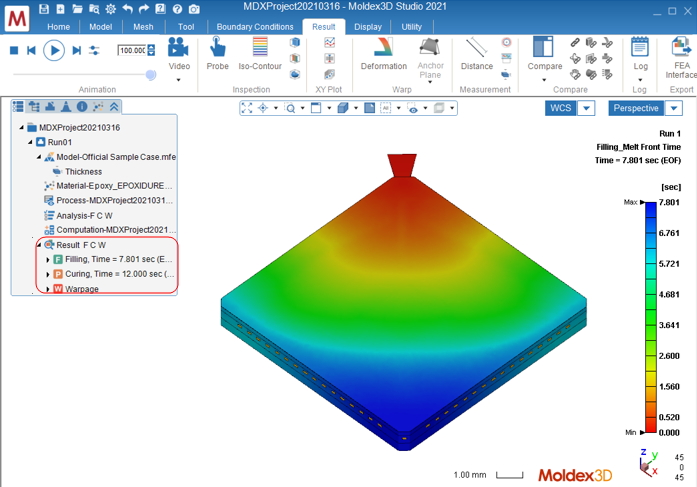The width and height of the screenshot is (697, 487).
Task: Open the Compare dropdown arrow
Action: pyautogui.click(x=544, y=80)
